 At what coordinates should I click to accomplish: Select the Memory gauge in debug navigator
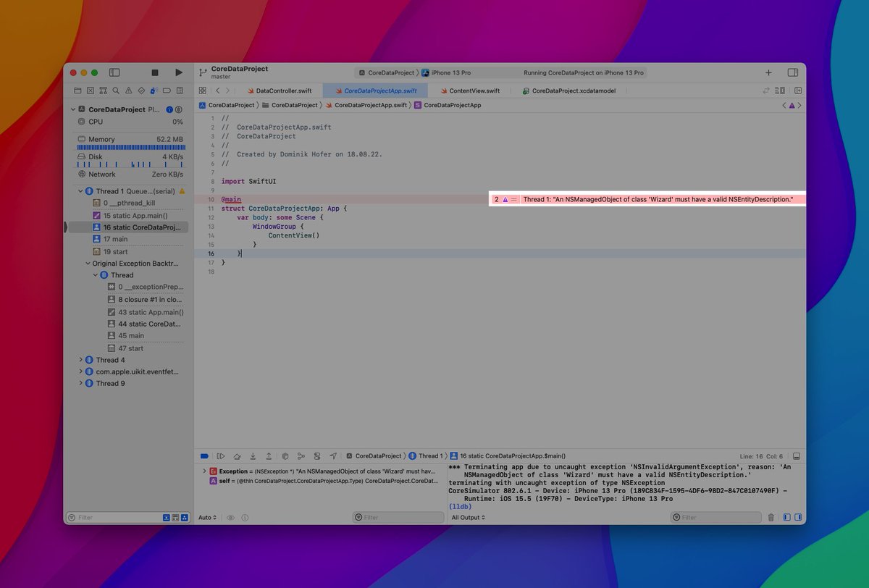(130, 139)
